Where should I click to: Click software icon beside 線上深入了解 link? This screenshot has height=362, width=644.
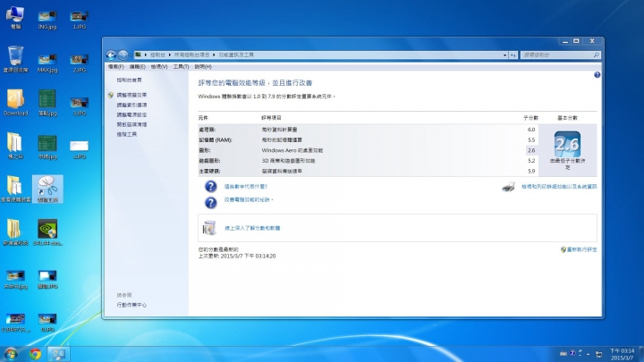point(209,228)
